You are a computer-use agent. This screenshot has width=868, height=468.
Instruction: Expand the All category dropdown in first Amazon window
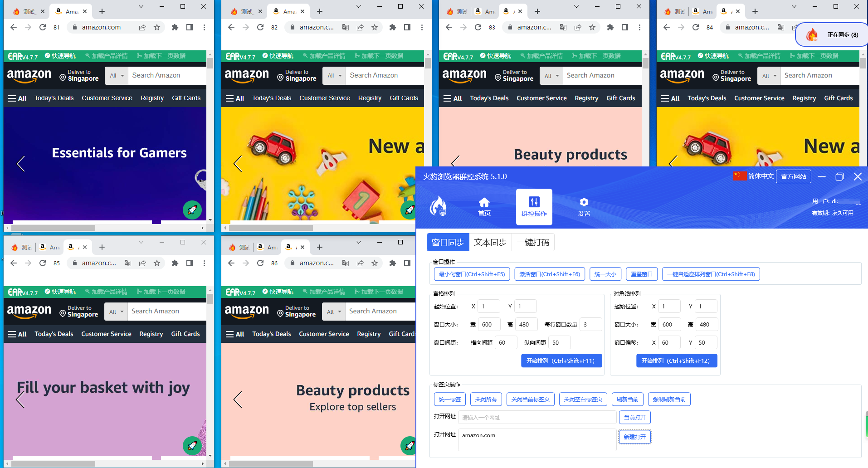[117, 76]
